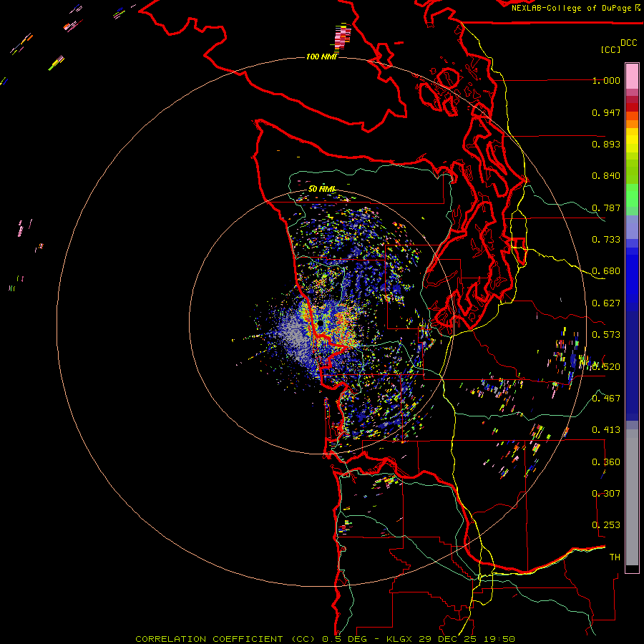Image resolution: width=644 pixels, height=644 pixels.
Task: Click the 100 NMI range ring label
Action: 321,57
